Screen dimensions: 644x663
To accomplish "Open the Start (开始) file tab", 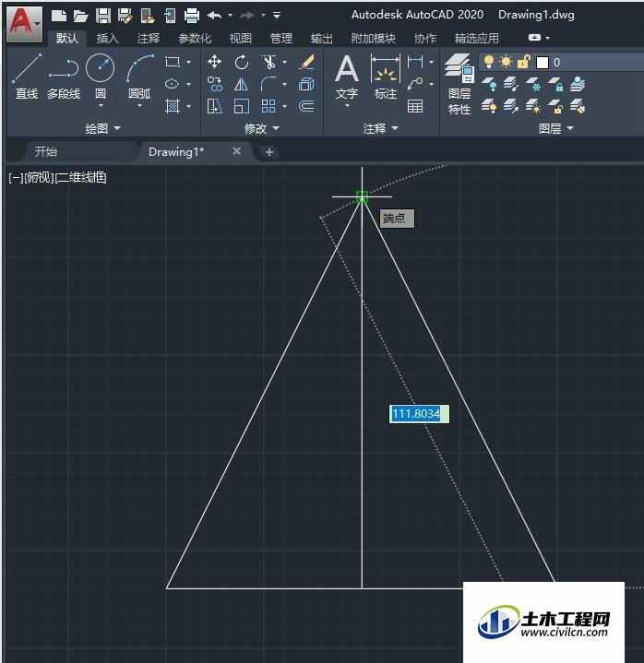I will 46,151.
